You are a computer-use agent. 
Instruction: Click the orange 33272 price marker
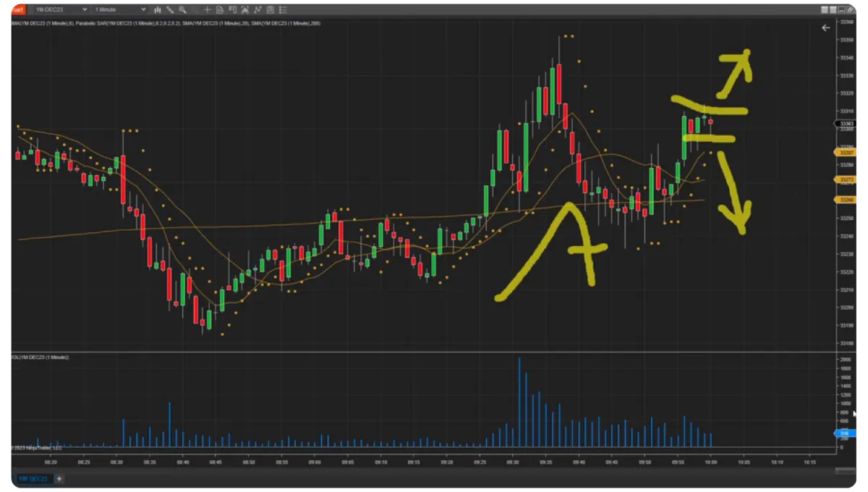pos(845,179)
